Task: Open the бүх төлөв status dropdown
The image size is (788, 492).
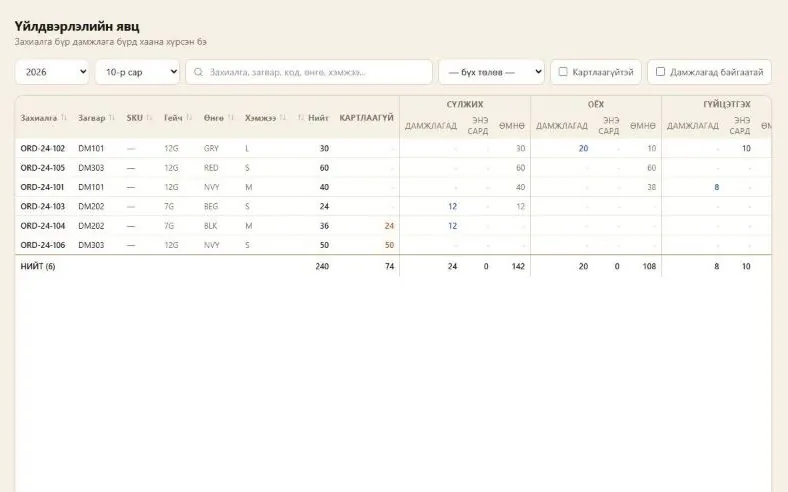Action: coord(491,72)
